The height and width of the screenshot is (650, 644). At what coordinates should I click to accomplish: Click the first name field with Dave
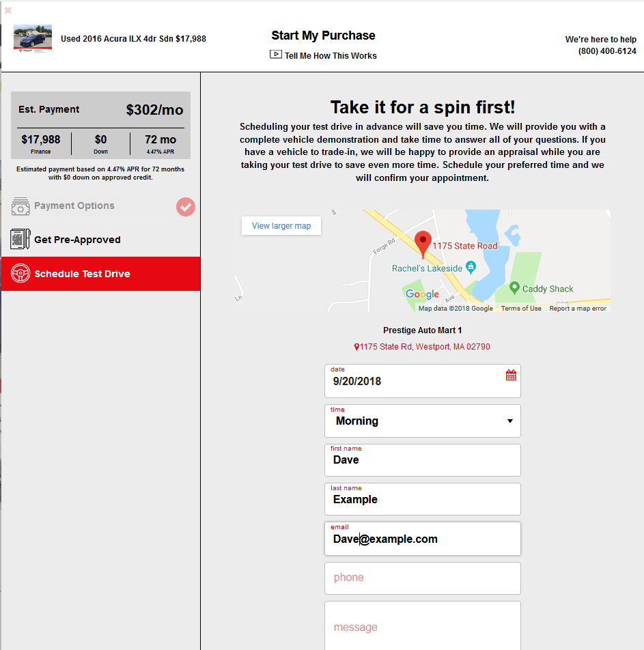click(422, 460)
